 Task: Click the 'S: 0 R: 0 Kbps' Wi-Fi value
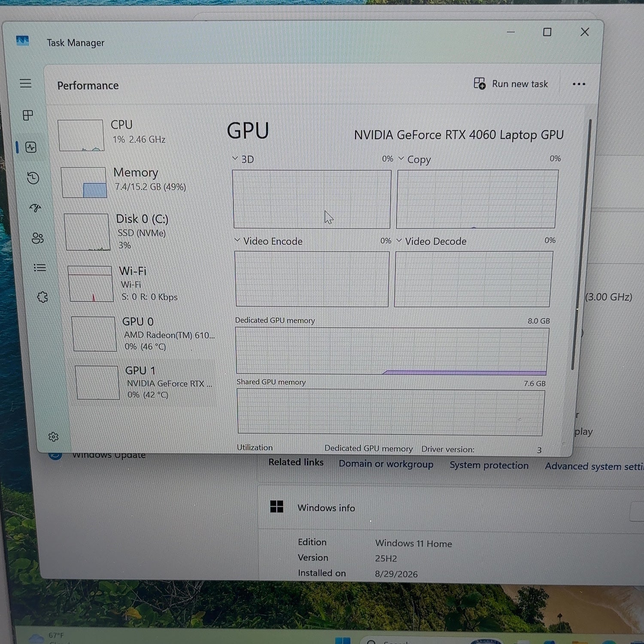pyautogui.click(x=149, y=297)
